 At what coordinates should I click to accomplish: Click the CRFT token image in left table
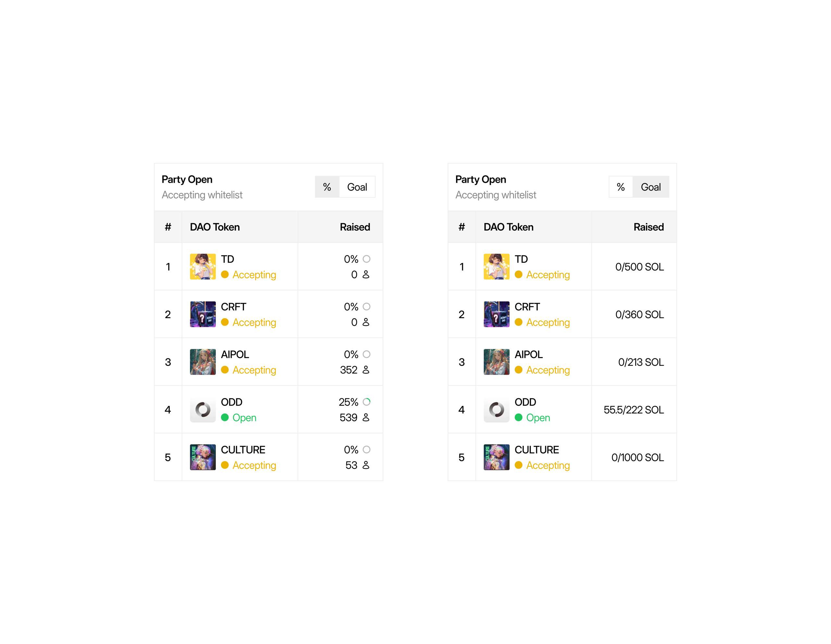click(203, 314)
